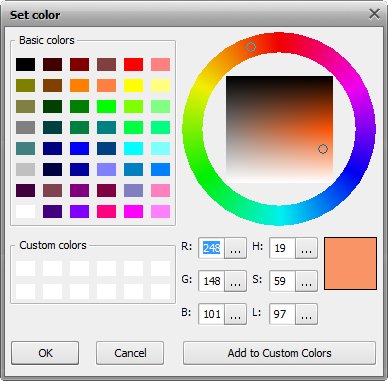Image resolution: width=388 pixels, height=381 pixels.
Task: Open the ellipsis button next to B value
Action: [x=235, y=314]
